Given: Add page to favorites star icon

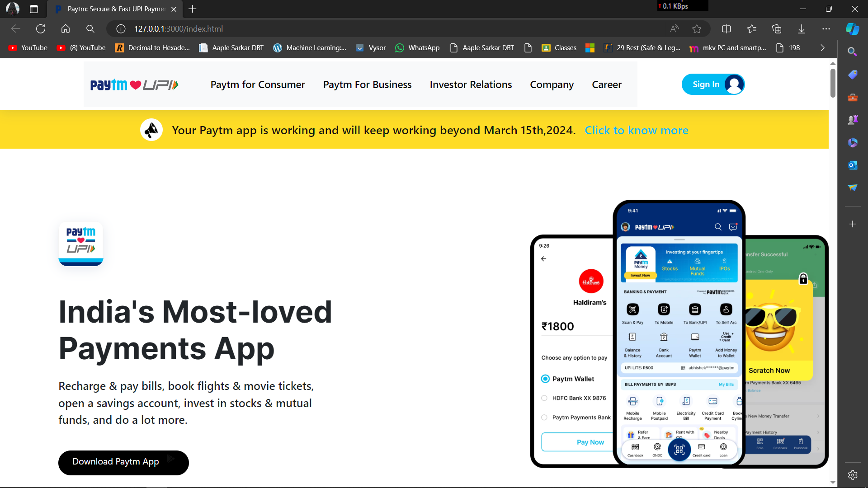Looking at the screenshot, I should (697, 29).
